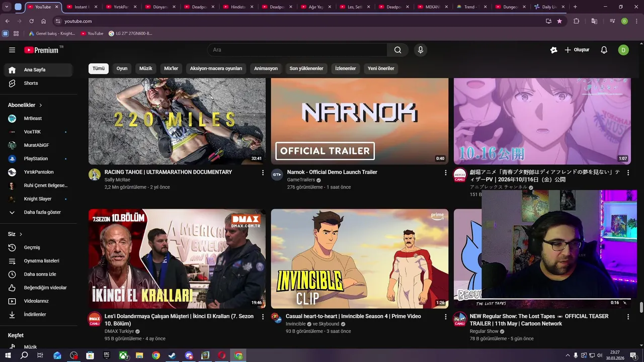Viewport: 644px width, 362px height.
Task: Open more options for RACING TAHOE video
Action: (263, 172)
